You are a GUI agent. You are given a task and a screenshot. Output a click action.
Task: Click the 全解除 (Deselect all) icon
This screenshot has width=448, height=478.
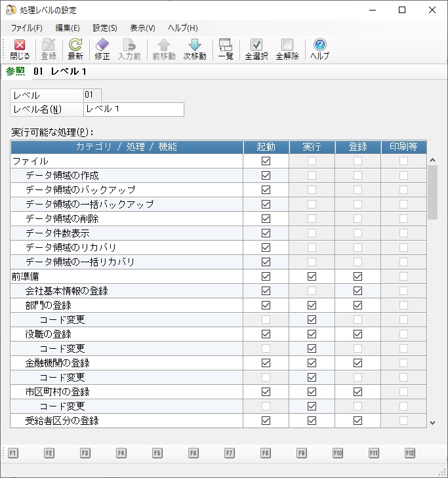pyautogui.click(x=287, y=45)
